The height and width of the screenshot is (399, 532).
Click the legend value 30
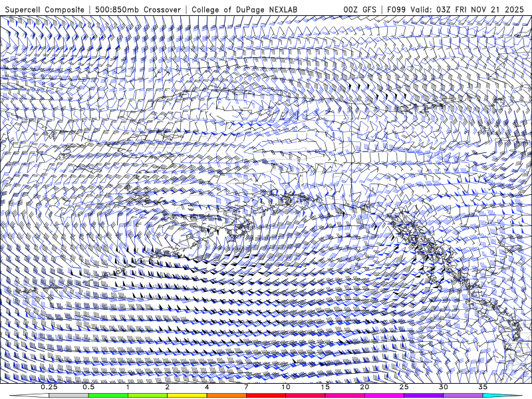443,387
